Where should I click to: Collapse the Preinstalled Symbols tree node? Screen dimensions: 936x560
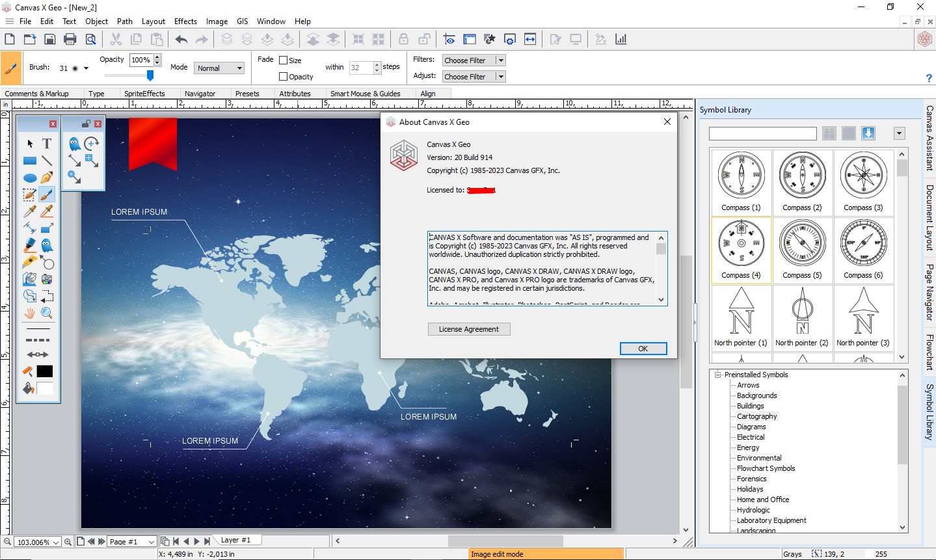tap(717, 375)
